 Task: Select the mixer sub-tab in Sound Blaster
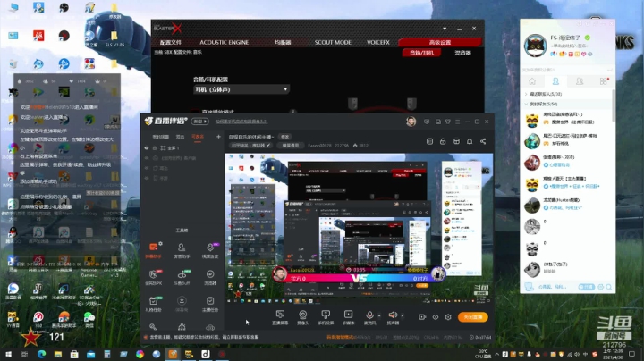[x=462, y=53]
